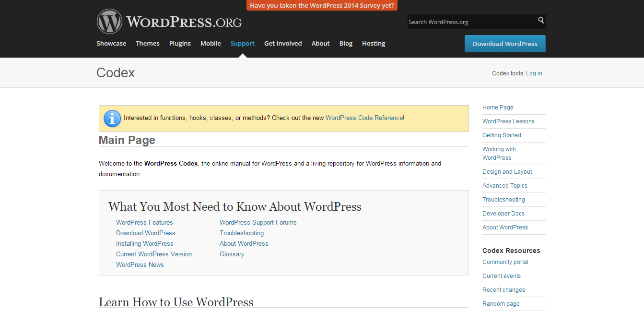Image resolution: width=644 pixels, height=312 pixels.
Task: Click the Download WordPress button
Action: tap(505, 44)
